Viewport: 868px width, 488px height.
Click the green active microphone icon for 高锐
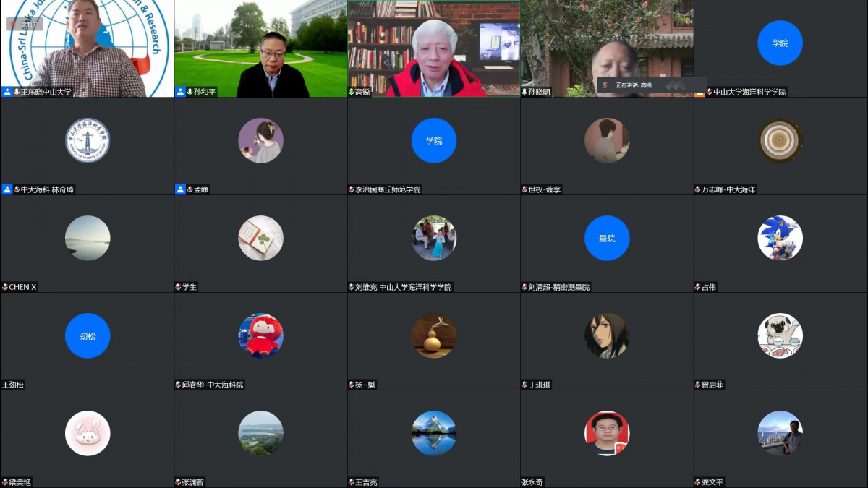tap(352, 92)
